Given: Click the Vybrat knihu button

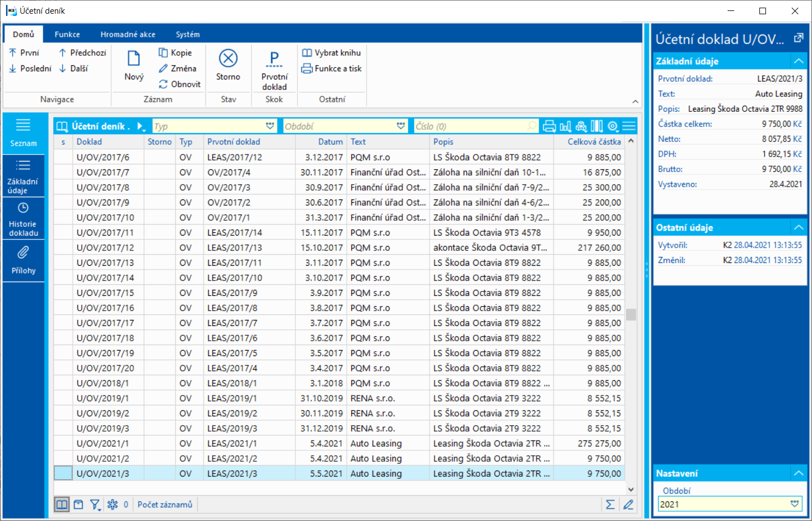Looking at the screenshot, I should coord(331,53).
